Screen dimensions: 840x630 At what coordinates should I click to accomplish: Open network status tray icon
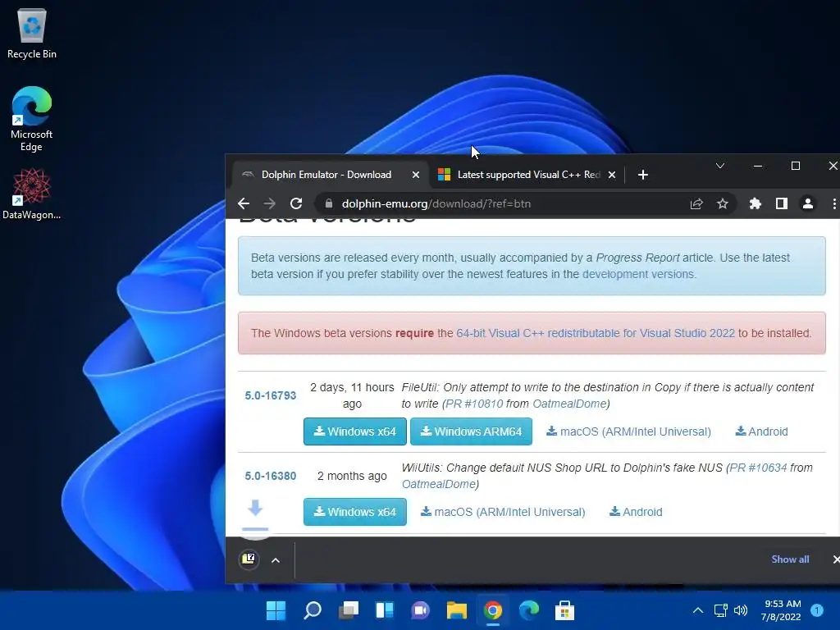[x=720, y=610]
